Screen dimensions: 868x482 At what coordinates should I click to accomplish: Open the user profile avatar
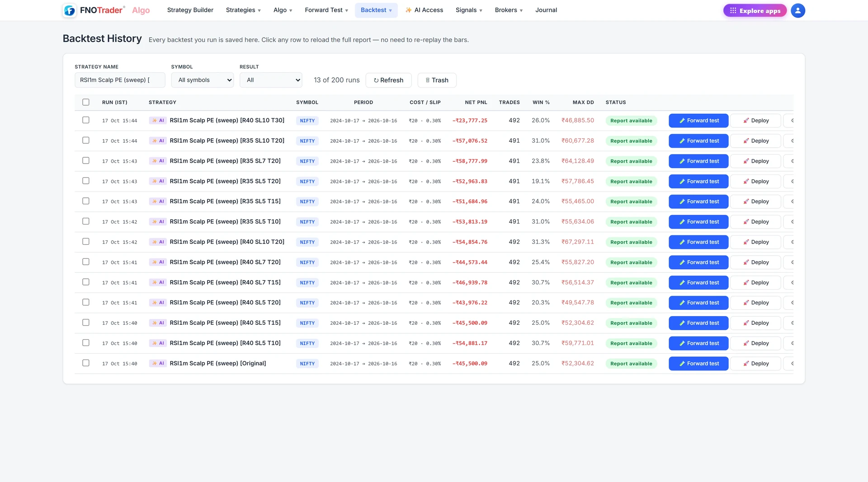[797, 10]
